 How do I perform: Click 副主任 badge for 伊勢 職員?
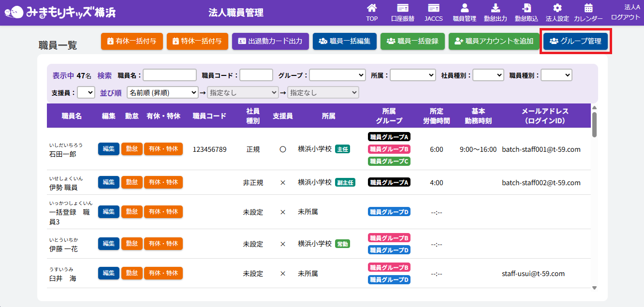point(345,182)
